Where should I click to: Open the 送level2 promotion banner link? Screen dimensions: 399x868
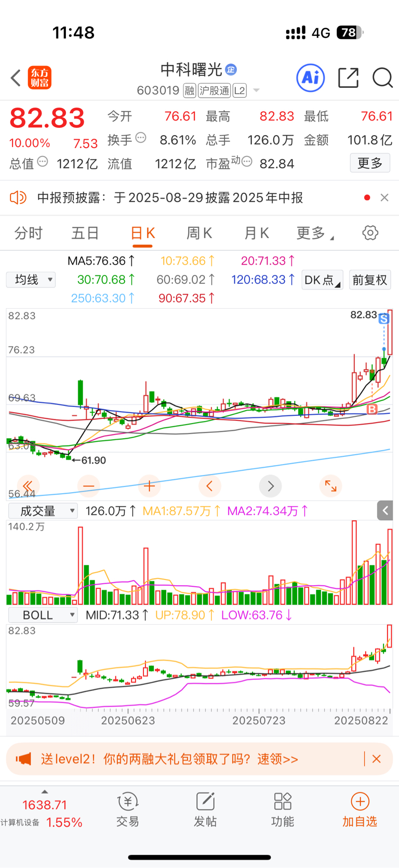(170, 759)
